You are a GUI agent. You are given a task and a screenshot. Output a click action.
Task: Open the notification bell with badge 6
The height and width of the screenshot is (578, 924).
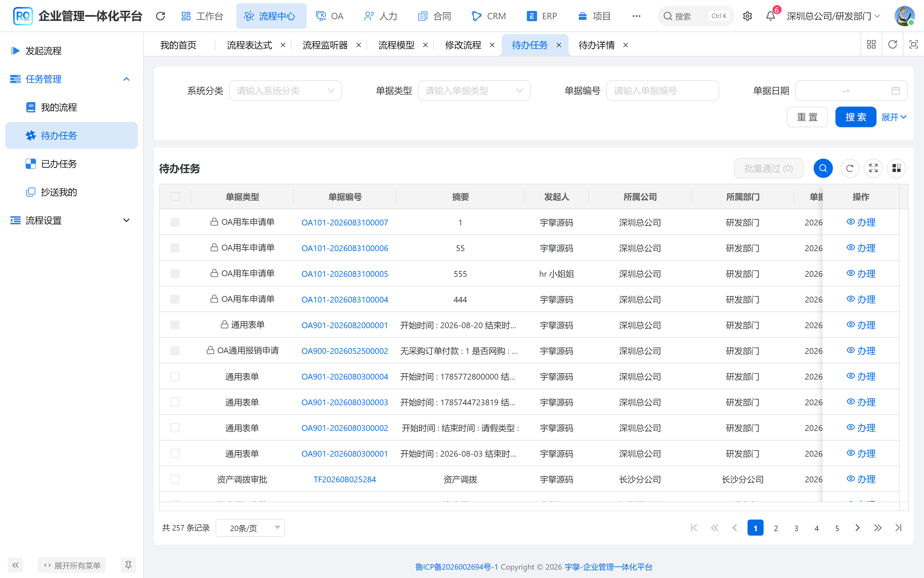771,16
